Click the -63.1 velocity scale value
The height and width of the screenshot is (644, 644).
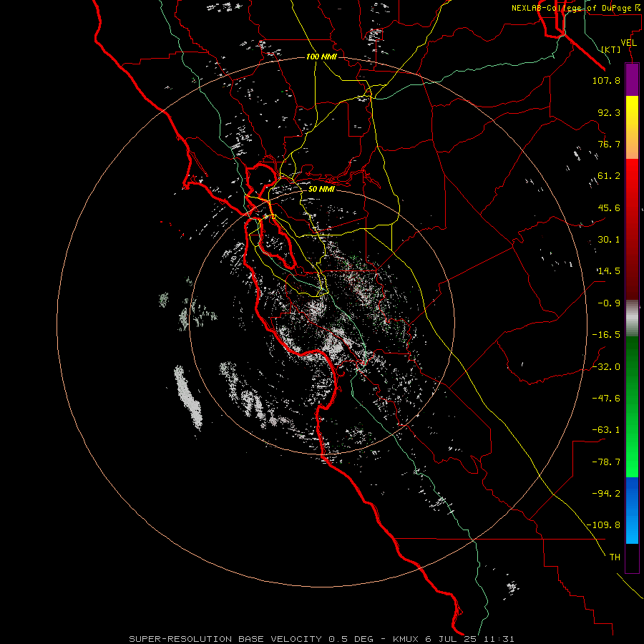click(606, 430)
